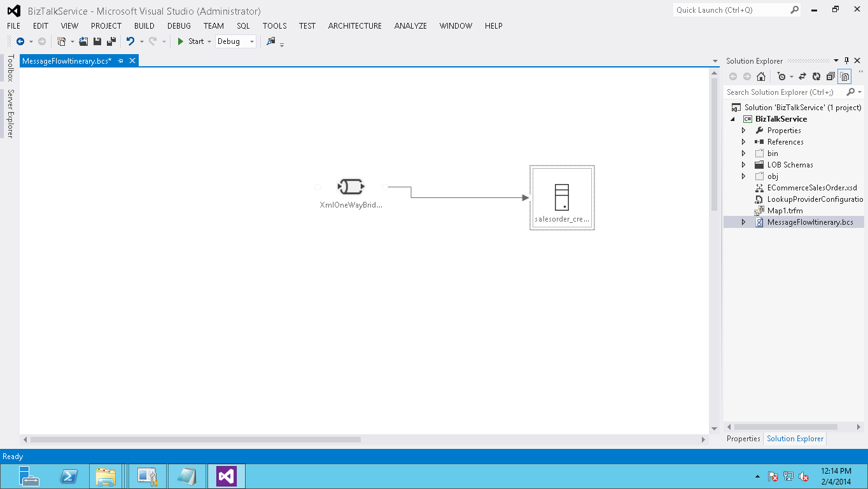Toggle Show All Files in Solution Explorer
This screenshot has width=868, height=489.
844,76
